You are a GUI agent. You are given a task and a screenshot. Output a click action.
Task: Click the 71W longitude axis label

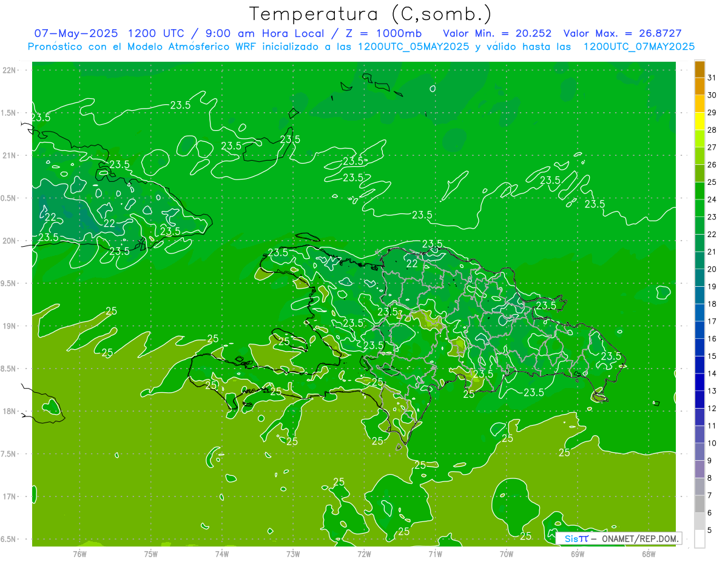point(435,554)
